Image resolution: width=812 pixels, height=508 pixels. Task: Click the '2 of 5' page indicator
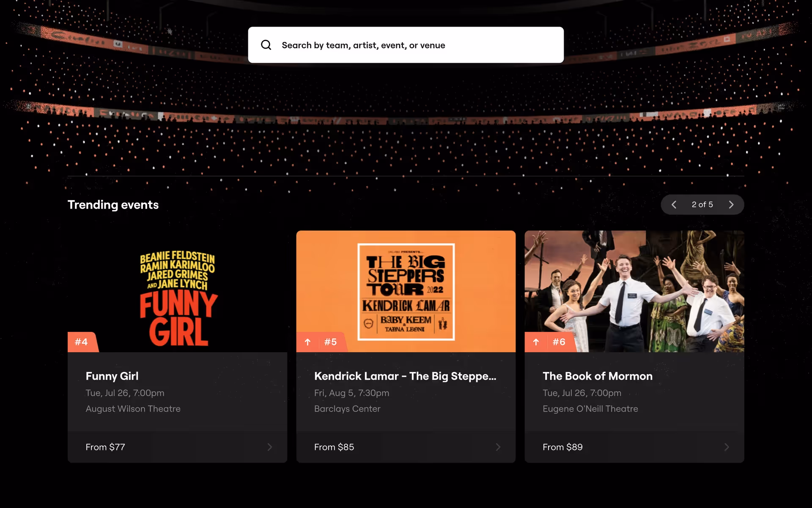(702, 205)
